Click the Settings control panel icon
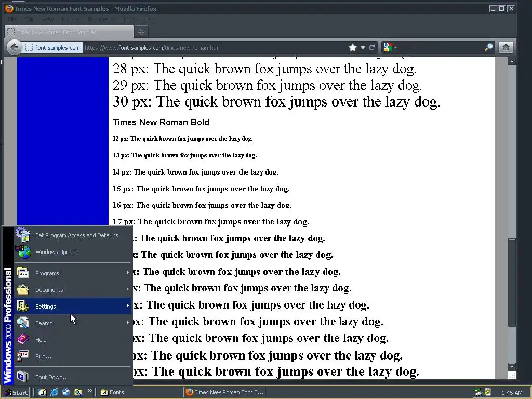532x399 pixels. (23, 306)
